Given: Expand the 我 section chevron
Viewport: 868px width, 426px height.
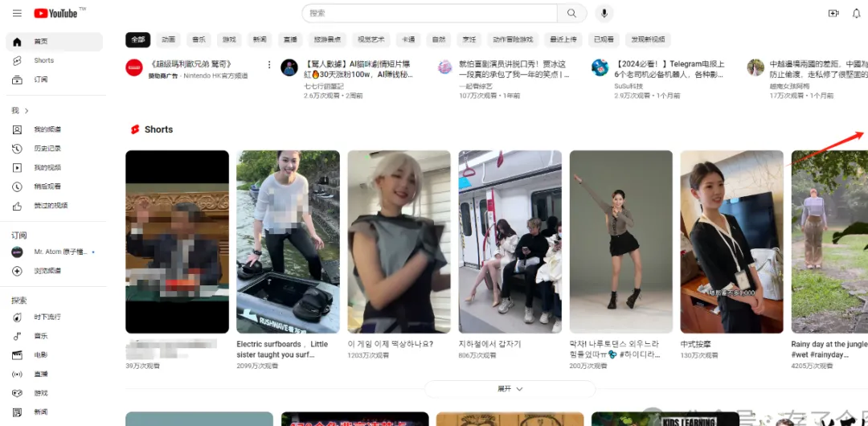Looking at the screenshot, I should click(26, 111).
